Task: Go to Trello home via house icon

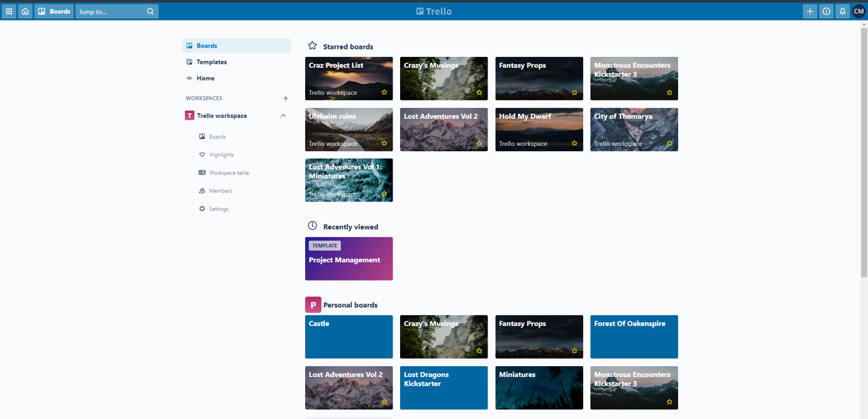Action: coord(25,12)
